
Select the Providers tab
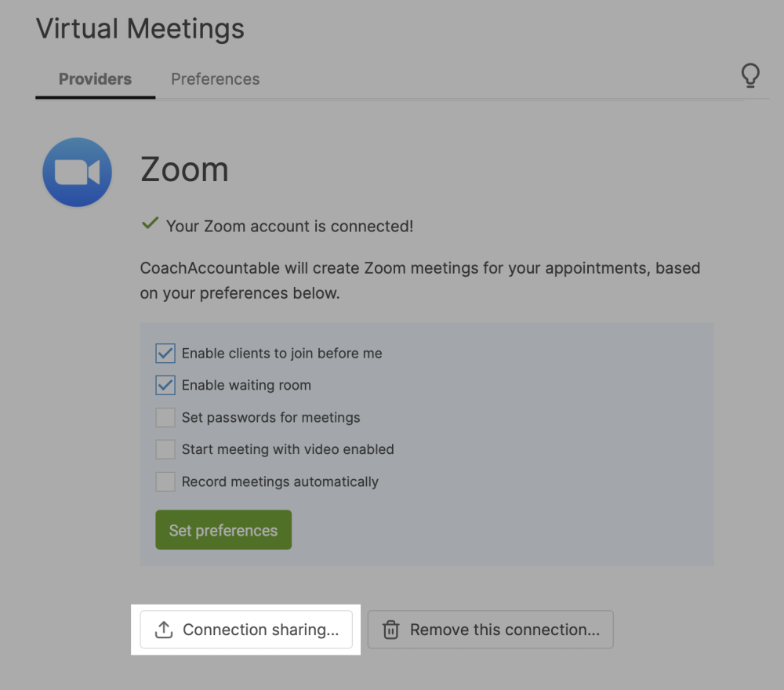(94, 78)
